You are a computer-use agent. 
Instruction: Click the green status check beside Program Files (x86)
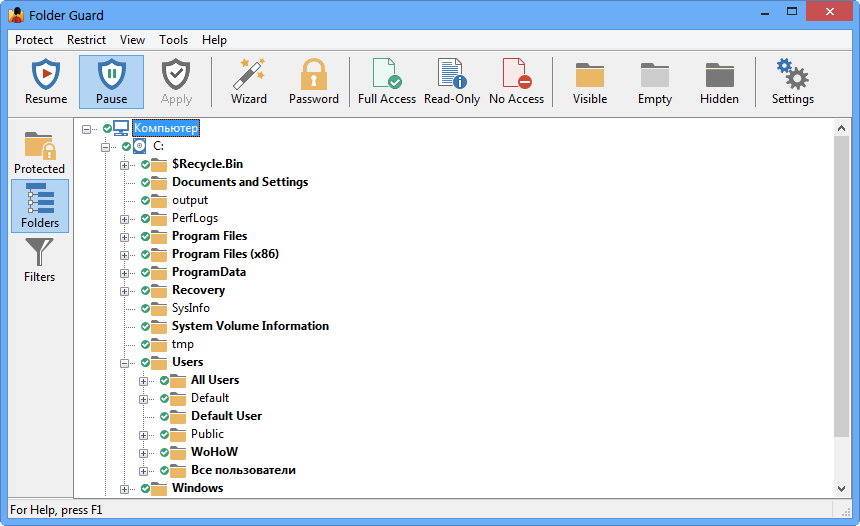coord(145,254)
